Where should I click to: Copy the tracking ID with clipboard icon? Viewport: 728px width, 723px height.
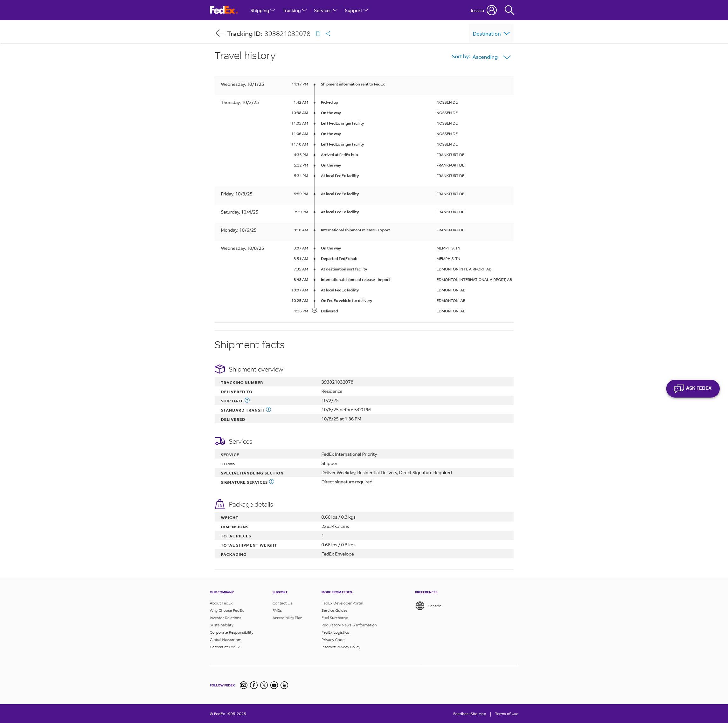pos(318,33)
